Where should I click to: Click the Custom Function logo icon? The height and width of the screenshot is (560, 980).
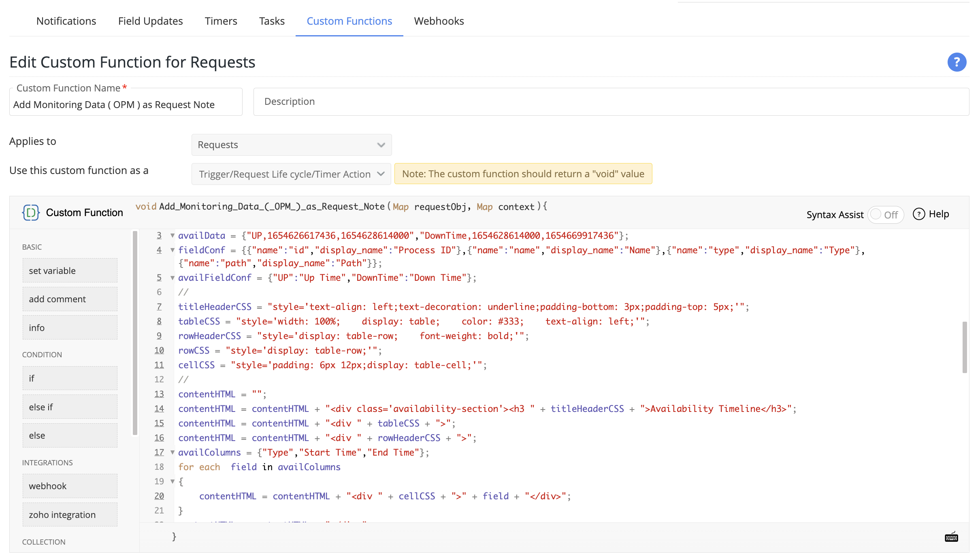[31, 212]
